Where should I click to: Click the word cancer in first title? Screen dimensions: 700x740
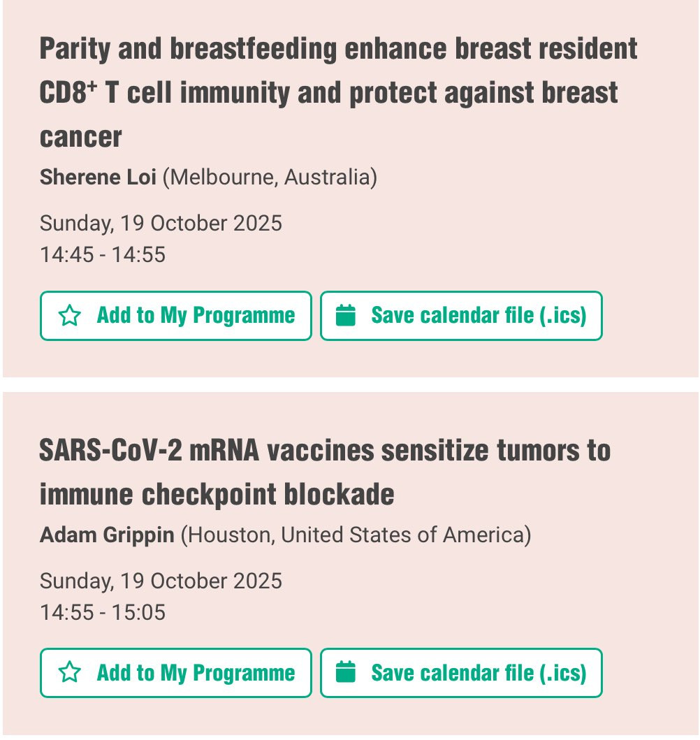[x=80, y=138]
